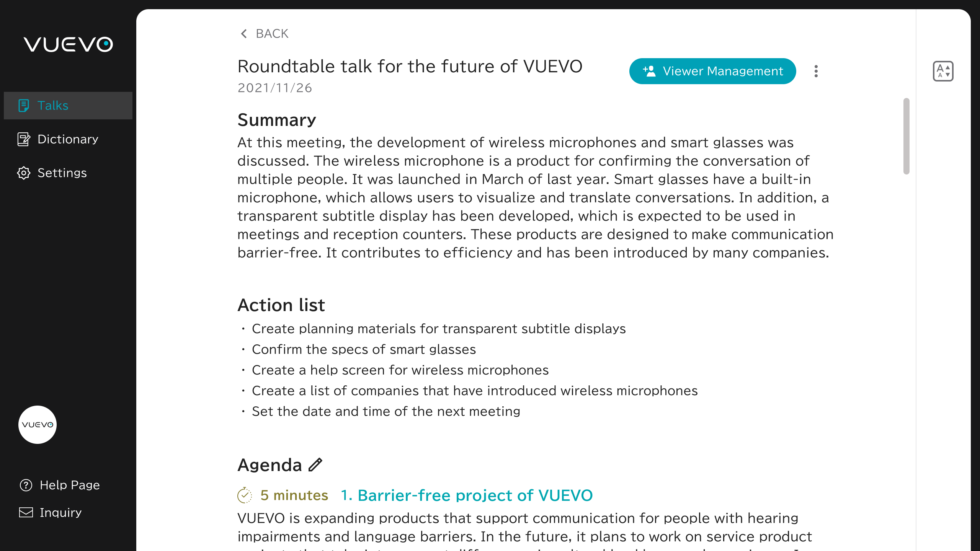
Task: Open the three-dot overflow menu
Action: point(816,71)
